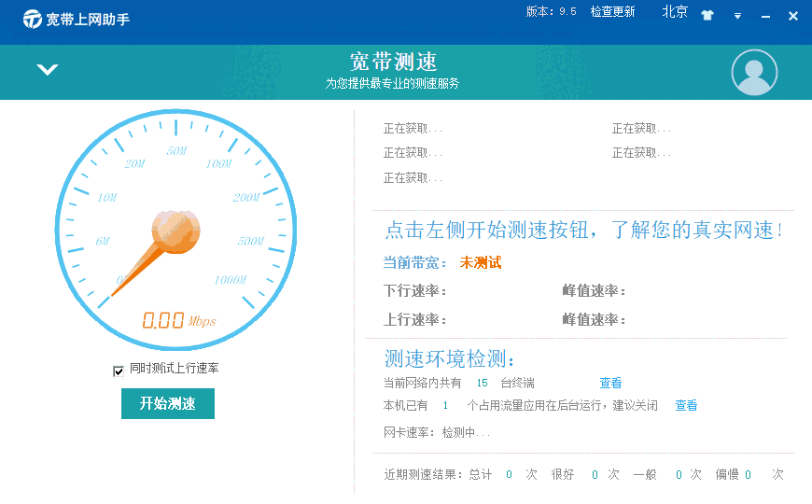Click the 网卡速率: 检测中 text
The width and height of the screenshot is (812, 504).
click(x=437, y=432)
